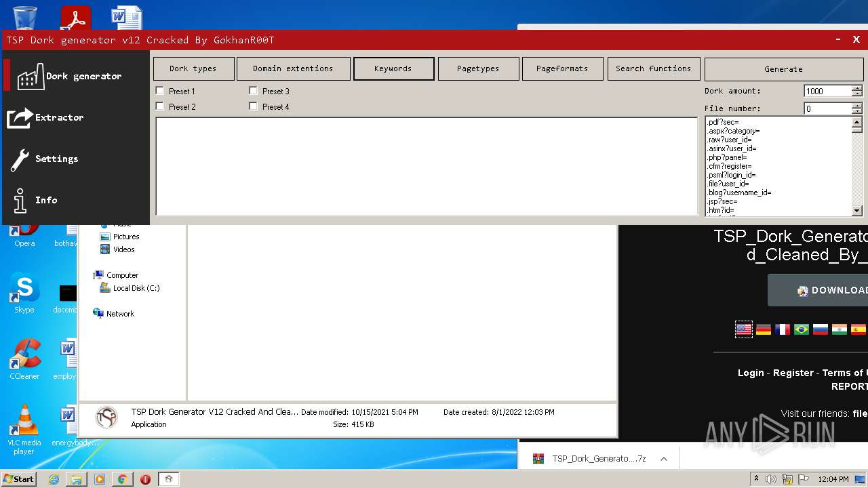This screenshot has width=868, height=488.
Task: Click inside the large keywords text area
Action: (427, 166)
